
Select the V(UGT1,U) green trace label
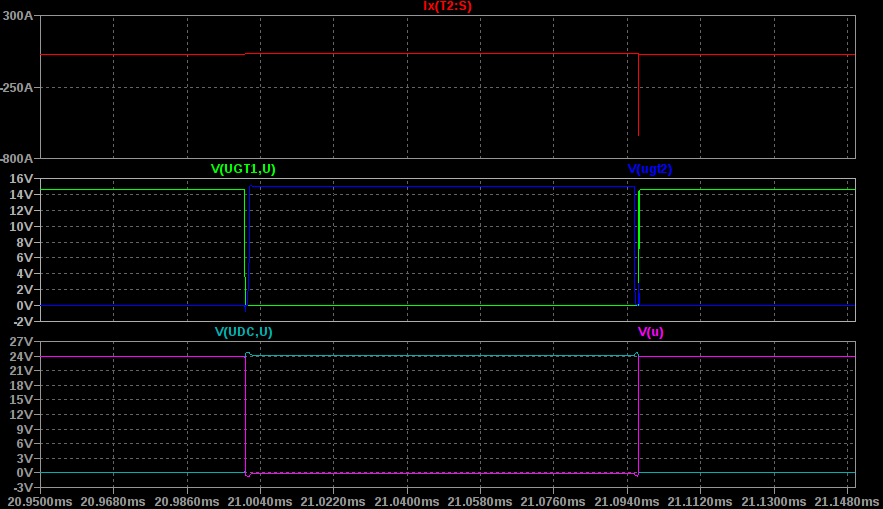243,169
